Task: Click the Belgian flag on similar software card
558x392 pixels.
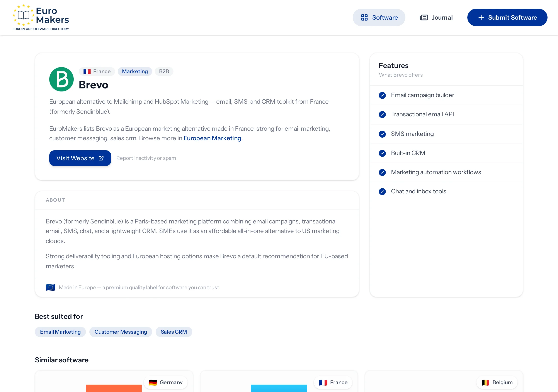Action: tap(486, 383)
